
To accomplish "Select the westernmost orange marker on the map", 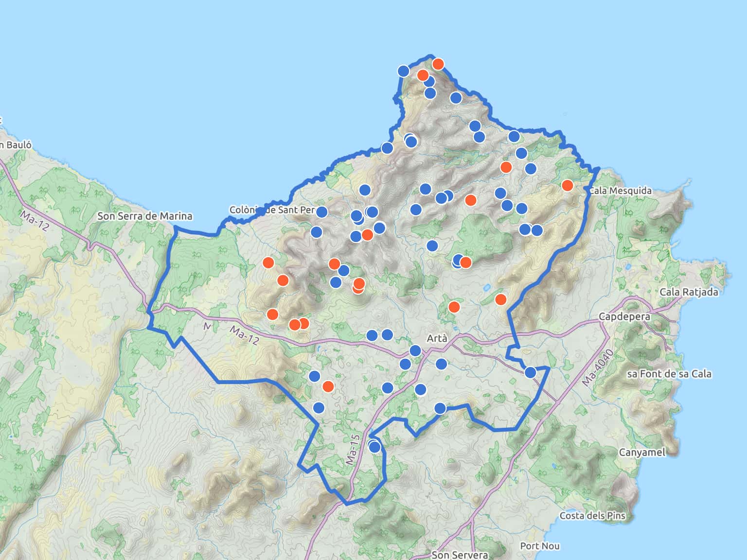I will [x=268, y=262].
